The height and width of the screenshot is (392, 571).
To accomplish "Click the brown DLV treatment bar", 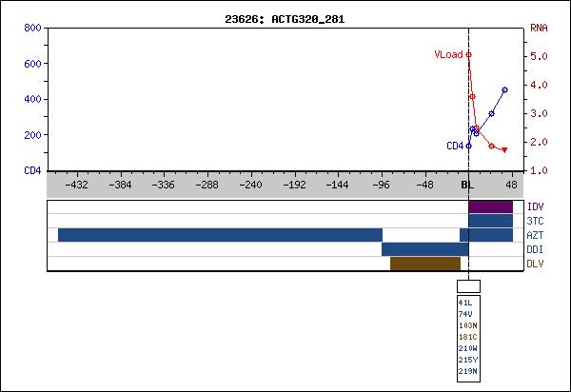I will (424, 264).
